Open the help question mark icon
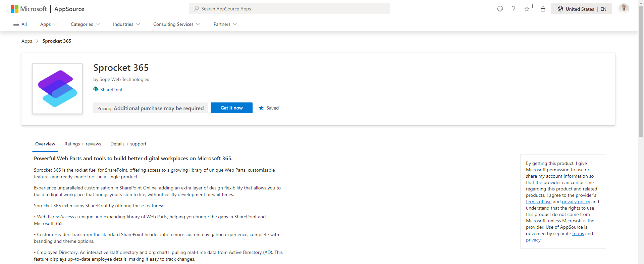The image size is (644, 264). 513,9
